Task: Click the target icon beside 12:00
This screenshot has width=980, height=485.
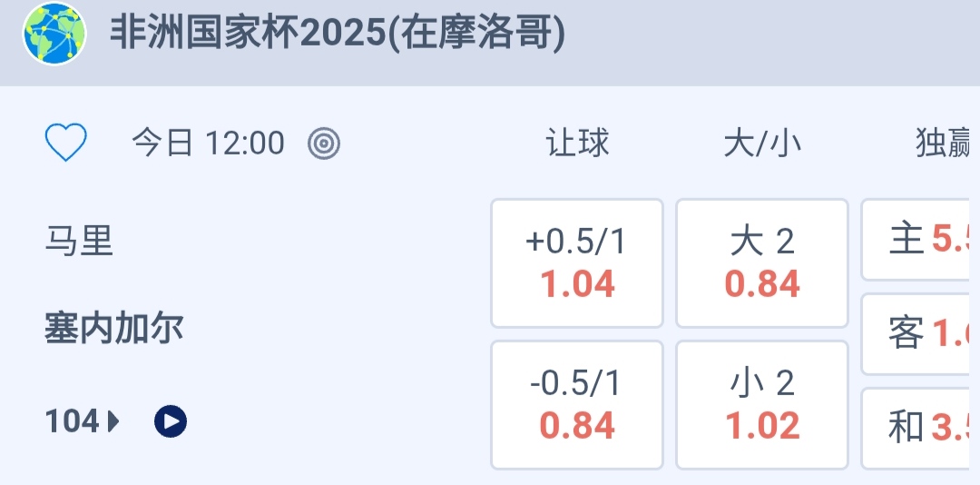Action: point(324,143)
